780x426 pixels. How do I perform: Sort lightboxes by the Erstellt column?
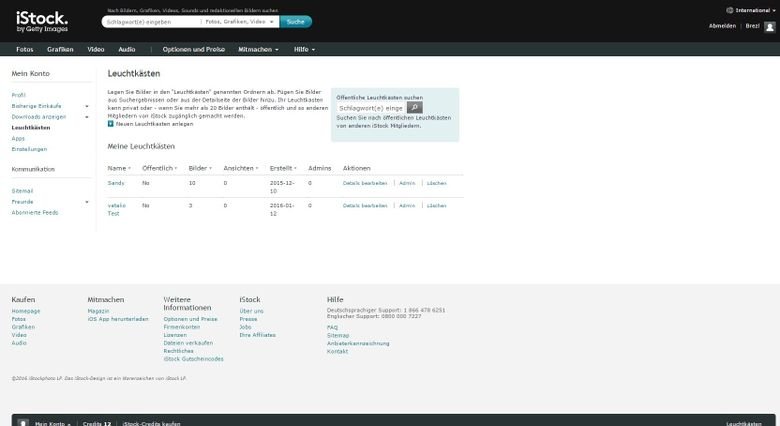(x=283, y=168)
